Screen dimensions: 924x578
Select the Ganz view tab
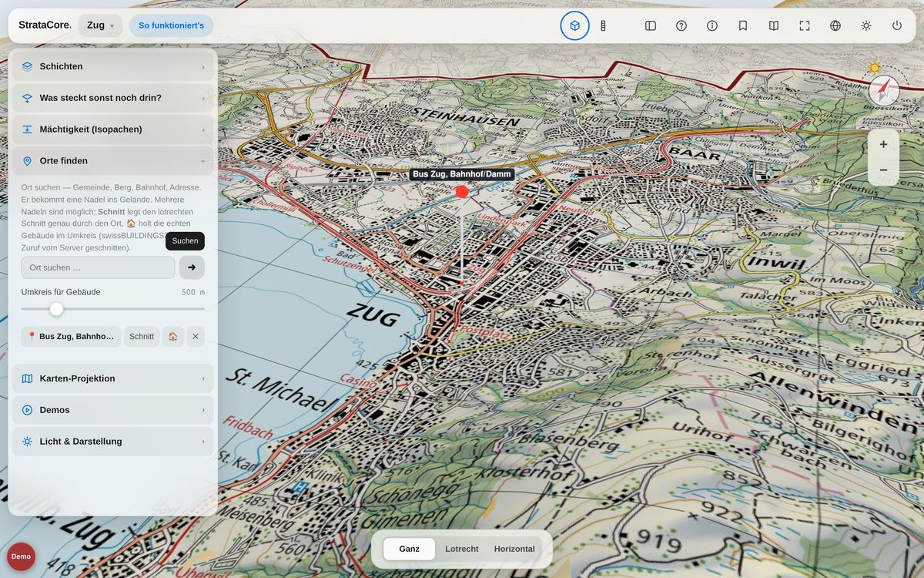coord(410,549)
